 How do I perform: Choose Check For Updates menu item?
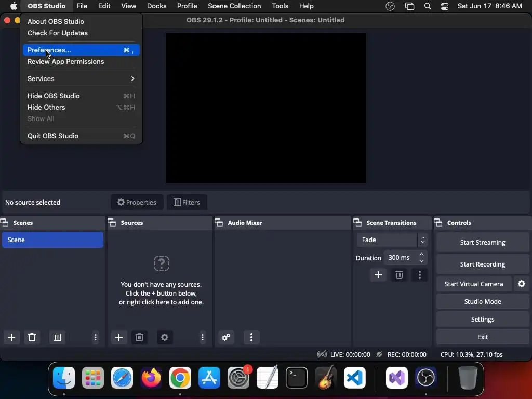pos(81,33)
